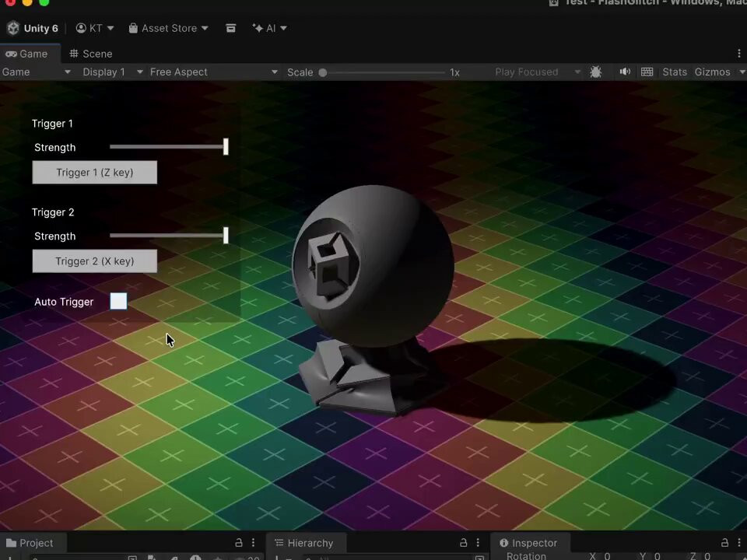Viewport: 747px width, 560px height.
Task: Click the frame debugger bug icon
Action: pos(596,72)
